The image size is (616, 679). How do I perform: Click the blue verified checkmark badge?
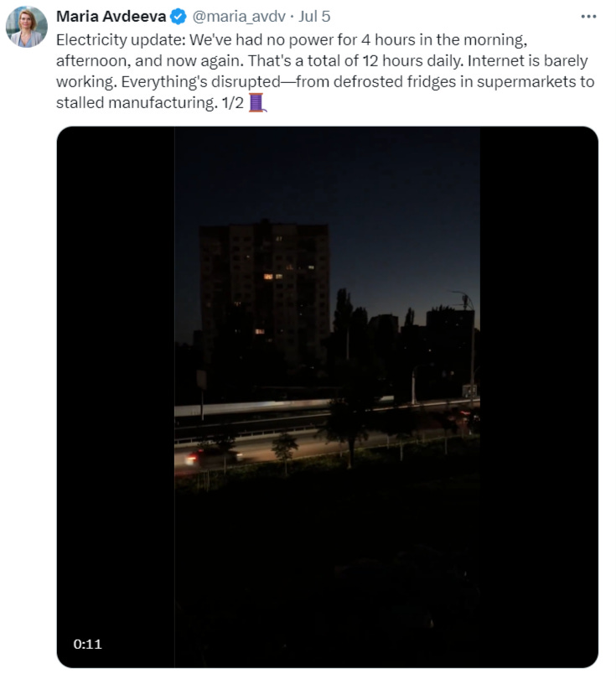pos(179,17)
